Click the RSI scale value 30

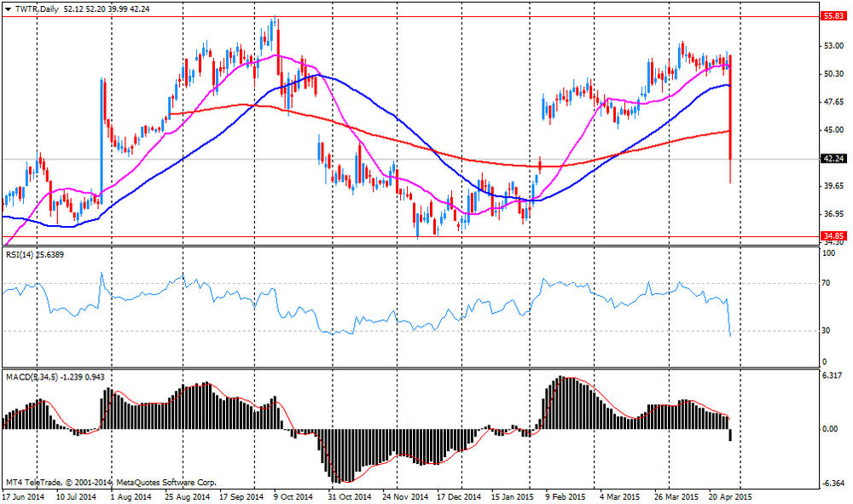(x=826, y=331)
